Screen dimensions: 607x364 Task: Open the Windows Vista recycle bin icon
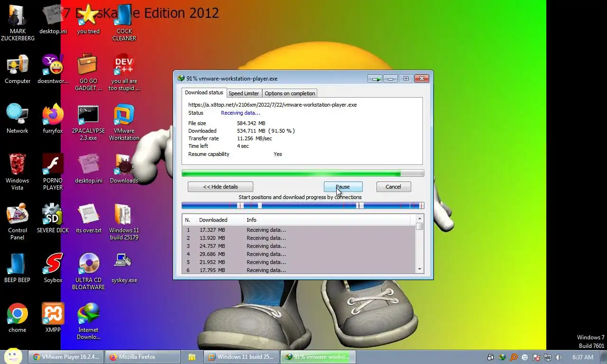(x=18, y=172)
